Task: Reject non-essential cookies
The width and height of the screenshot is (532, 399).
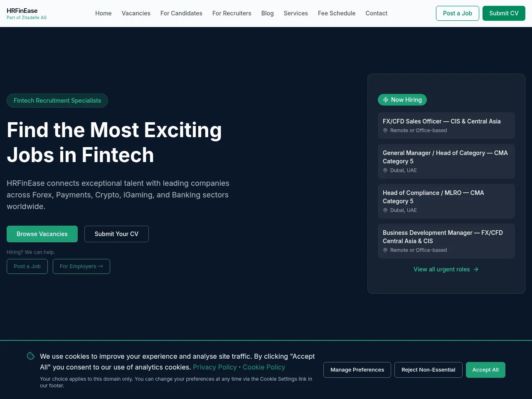Action: click(429, 370)
